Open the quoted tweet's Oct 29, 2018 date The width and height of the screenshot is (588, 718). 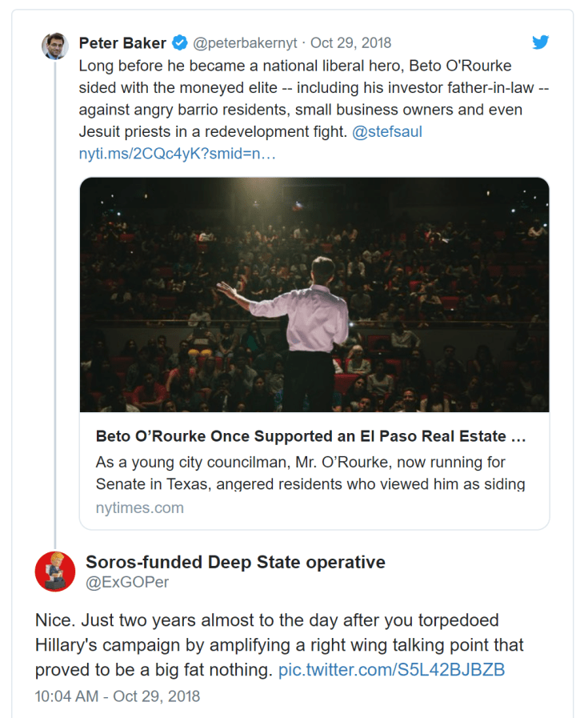pyautogui.click(x=350, y=43)
